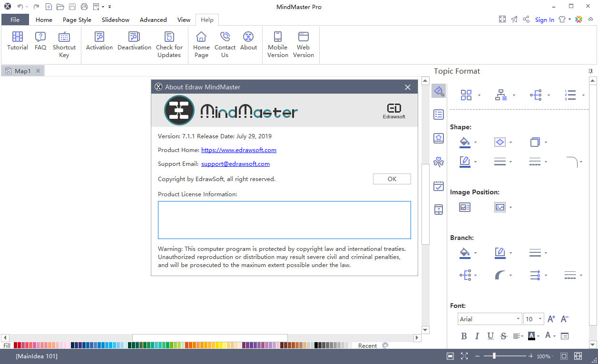
Task: Close the About Edraw MindMaster dialog
Action: [x=408, y=87]
